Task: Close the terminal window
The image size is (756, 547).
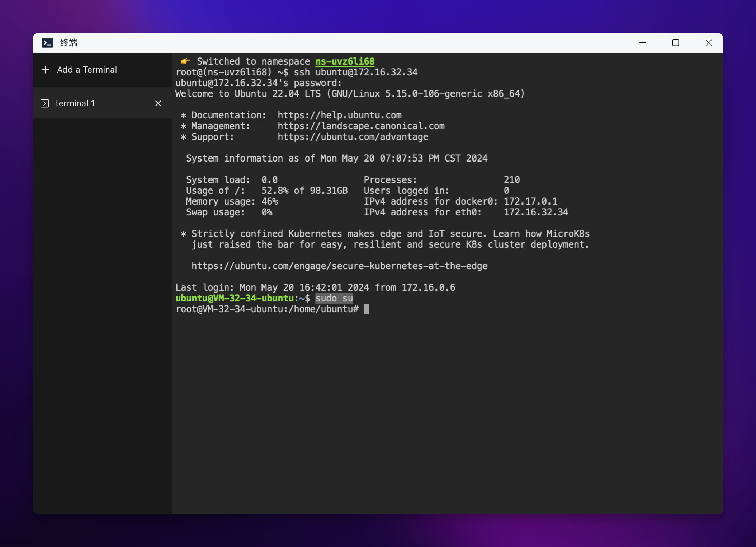Action: click(x=708, y=43)
